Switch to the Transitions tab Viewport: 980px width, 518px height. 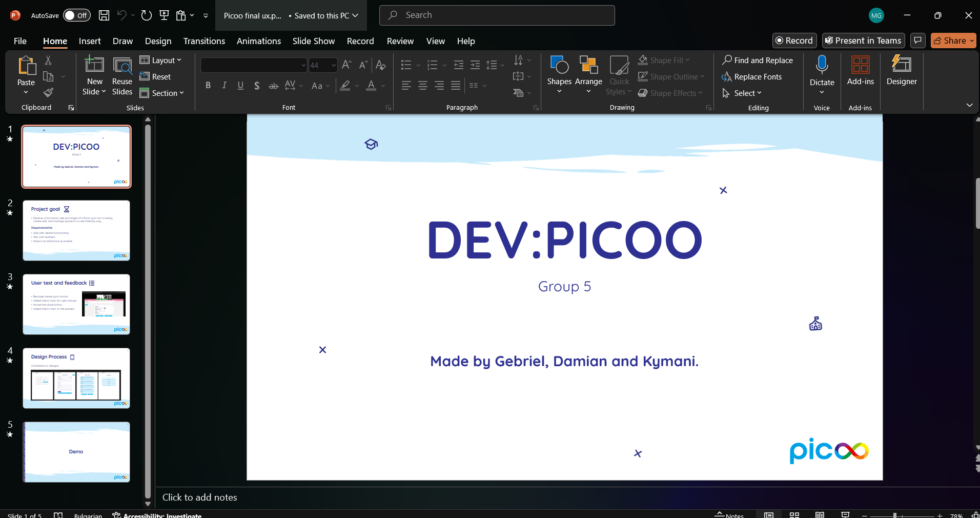pyautogui.click(x=204, y=41)
